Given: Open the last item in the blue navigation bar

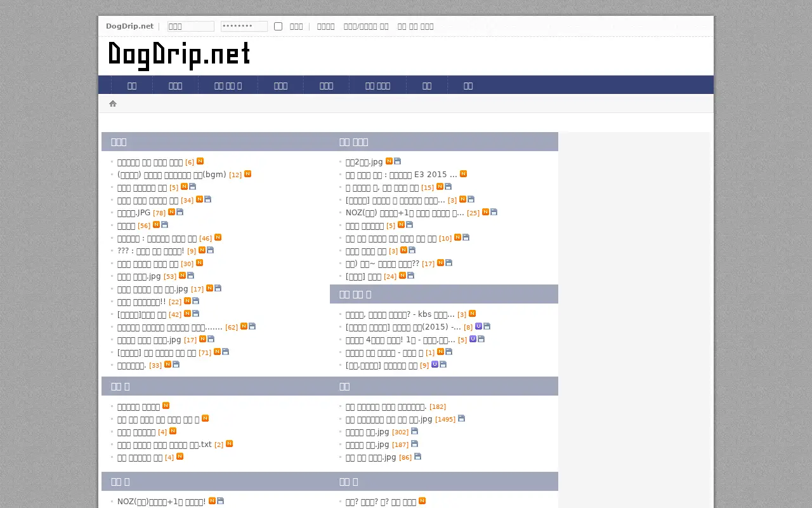Looking at the screenshot, I should tap(468, 85).
